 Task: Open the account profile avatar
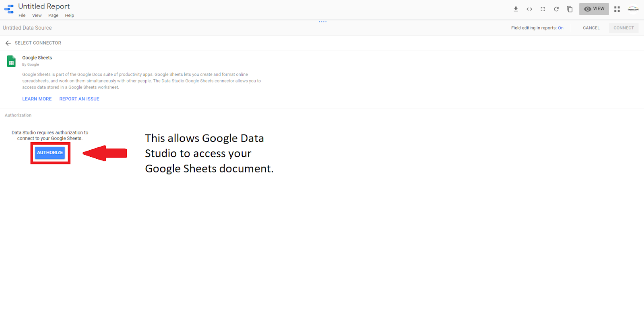(x=633, y=9)
